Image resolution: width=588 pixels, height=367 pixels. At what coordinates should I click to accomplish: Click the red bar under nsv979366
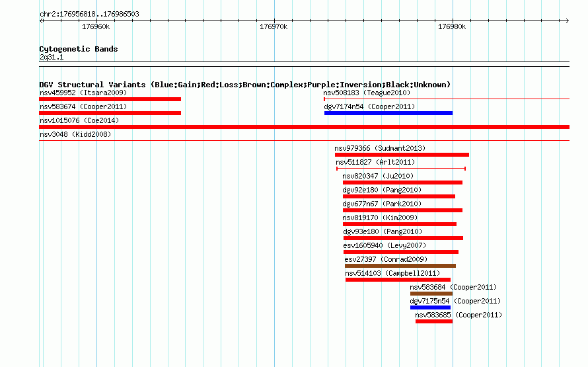(402, 155)
